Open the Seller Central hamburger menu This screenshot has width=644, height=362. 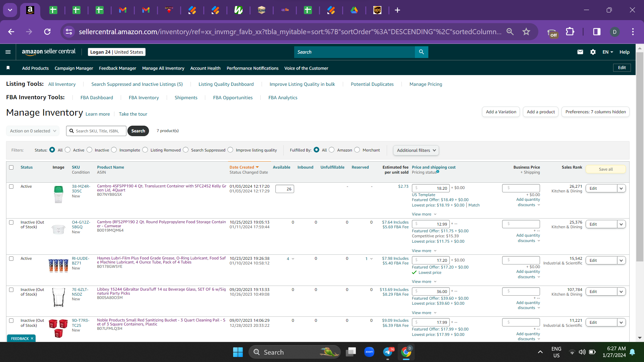pos(8,52)
